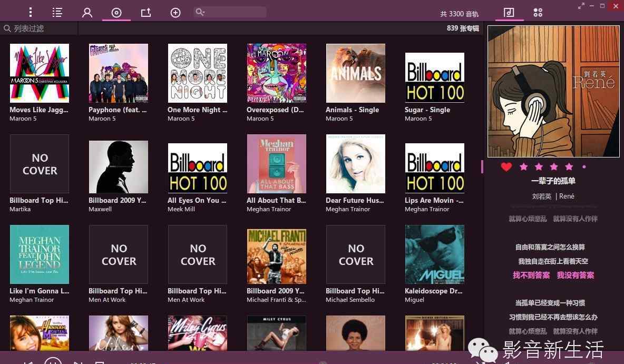
Task: Open the folder view icon
Action: (146, 13)
